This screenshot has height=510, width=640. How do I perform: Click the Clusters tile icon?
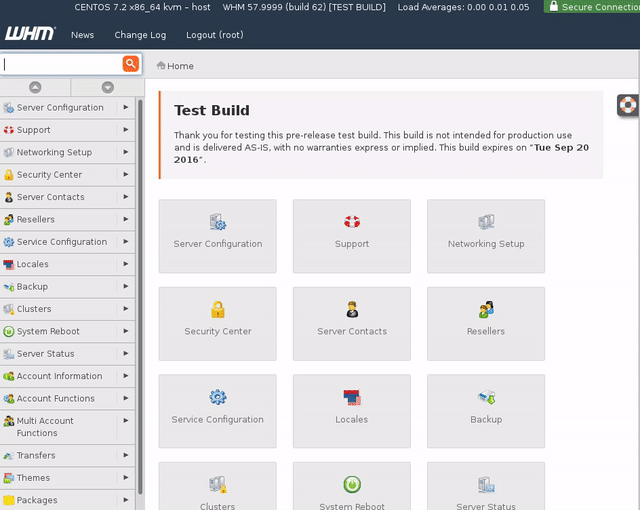(218, 485)
